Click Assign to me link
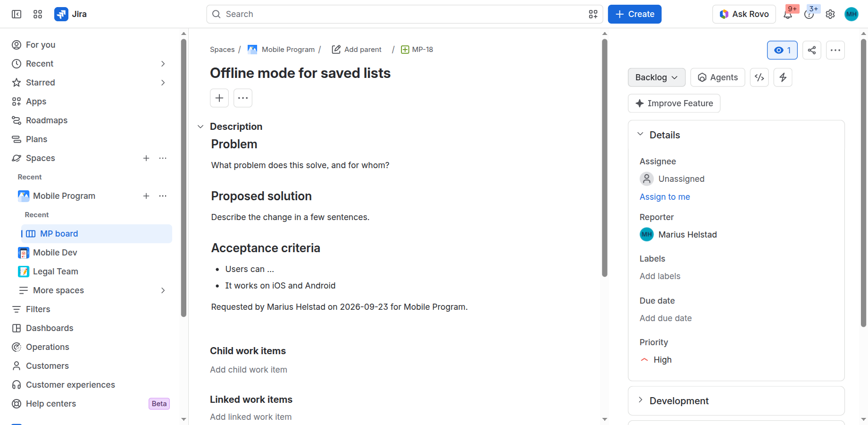The width and height of the screenshot is (868, 425). [665, 197]
